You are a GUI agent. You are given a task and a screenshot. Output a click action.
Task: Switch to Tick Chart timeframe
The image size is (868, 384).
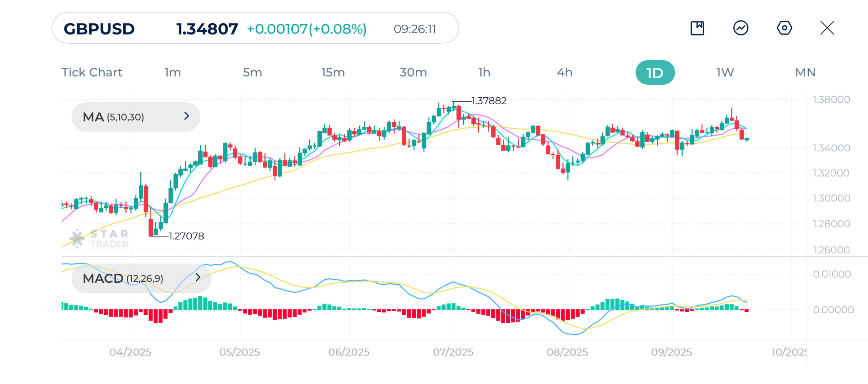[x=92, y=72]
